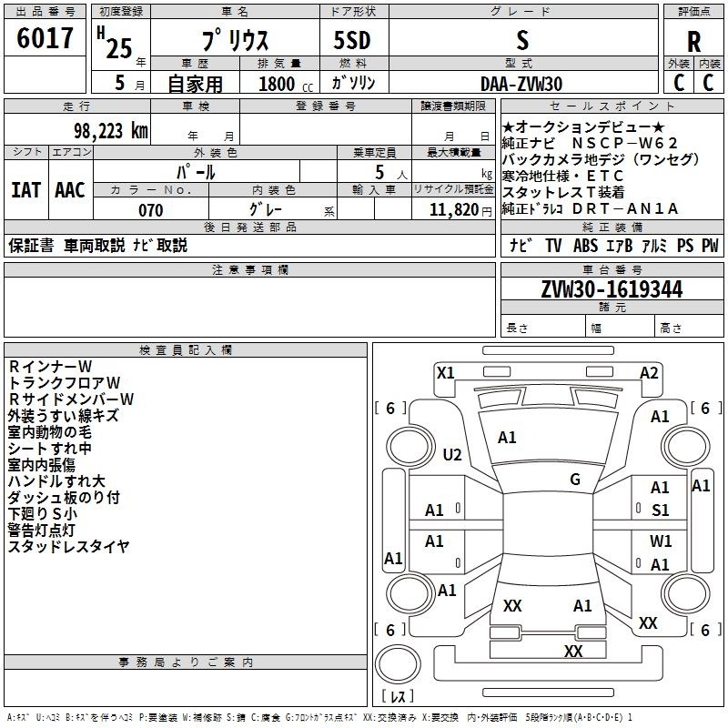Click the lot number 6017
Viewport: 728px width, 728px height.
[45, 38]
